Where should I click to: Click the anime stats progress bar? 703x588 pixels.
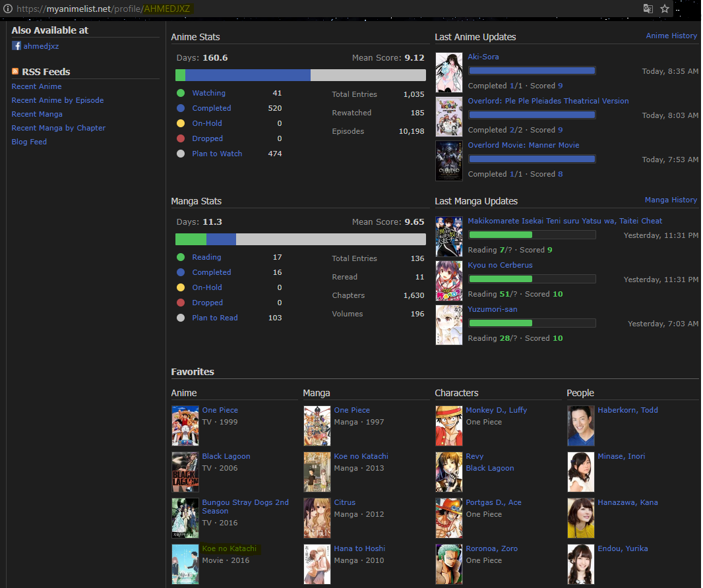(x=300, y=75)
